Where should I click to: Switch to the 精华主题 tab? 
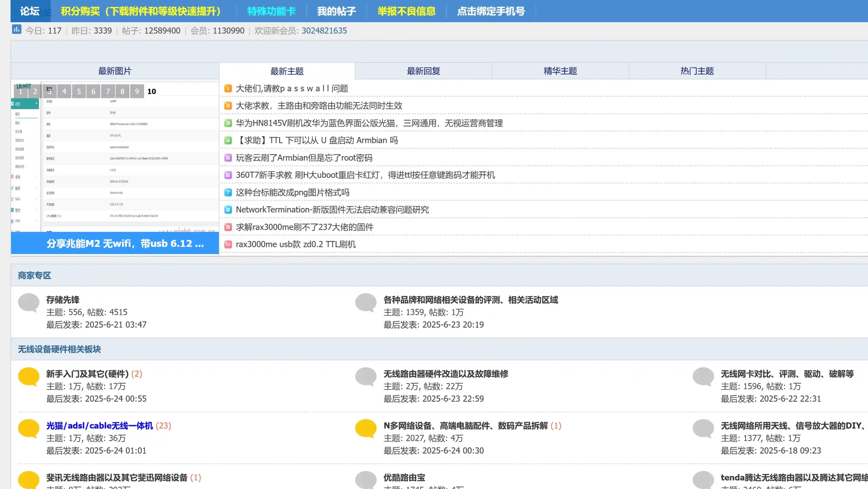(x=560, y=71)
